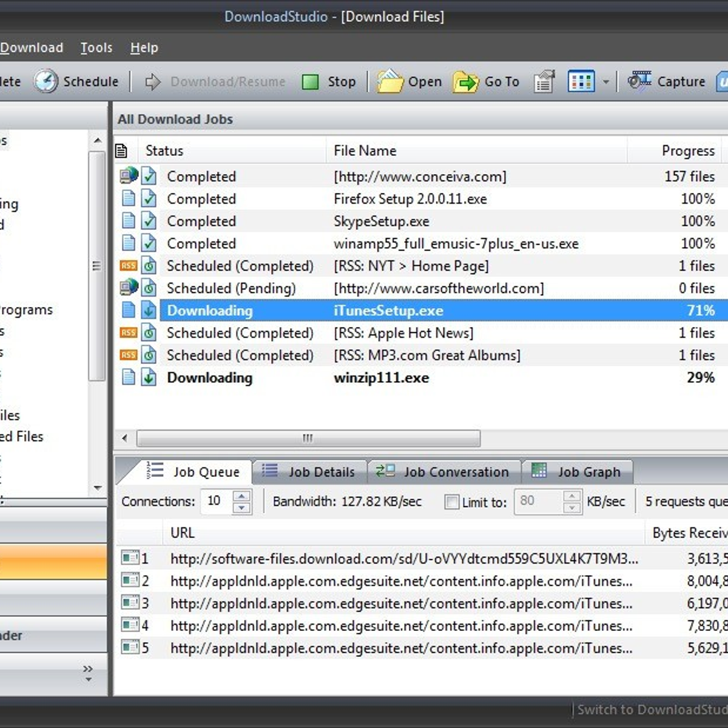Switch to the Job Graph tab
The height and width of the screenshot is (728, 728).
(577, 471)
